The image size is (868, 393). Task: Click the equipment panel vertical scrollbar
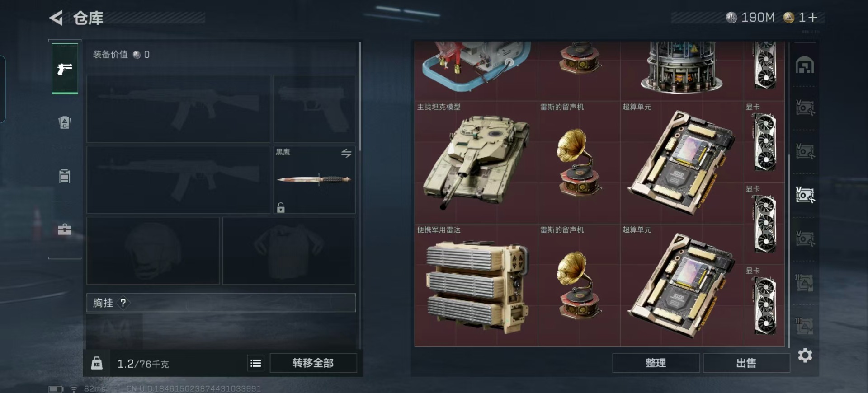360,97
